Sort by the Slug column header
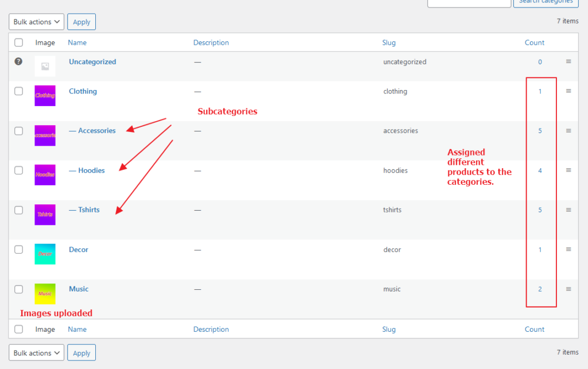Image resolution: width=588 pixels, height=369 pixels. [x=389, y=42]
